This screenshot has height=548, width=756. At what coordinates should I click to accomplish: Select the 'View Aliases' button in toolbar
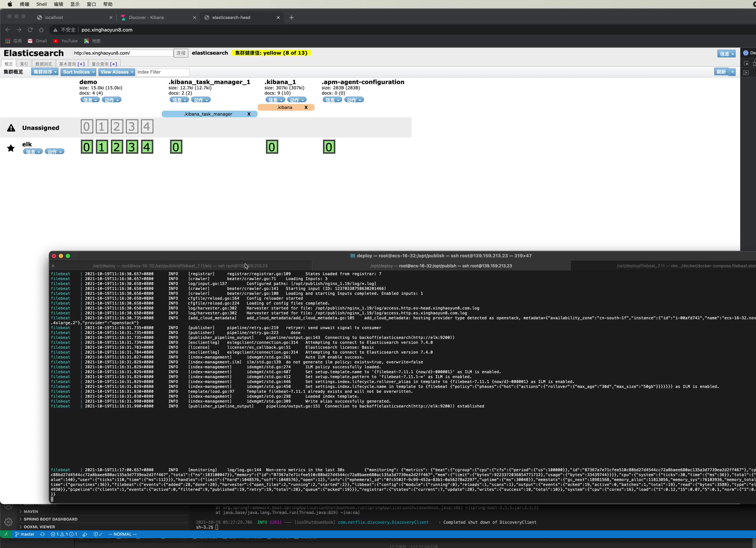click(116, 72)
